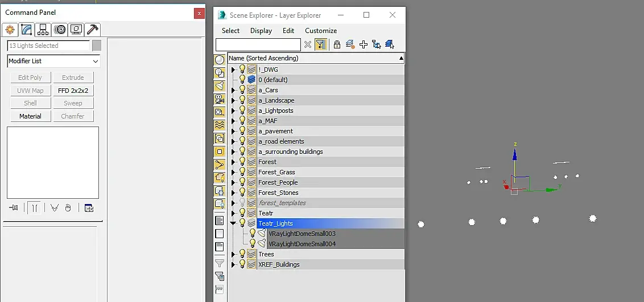Expand the a_Landscape layer
Image resolution: width=644 pixels, height=302 pixels.
click(233, 100)
